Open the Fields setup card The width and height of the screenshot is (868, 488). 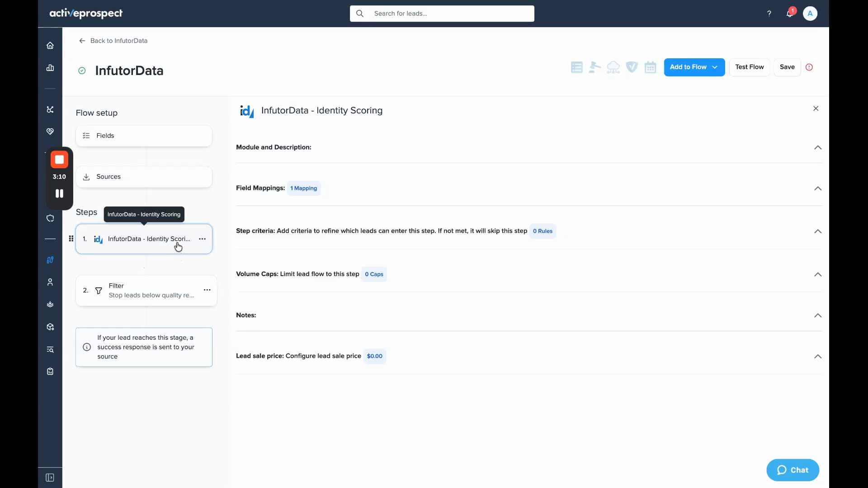click(x=144, y=136)
